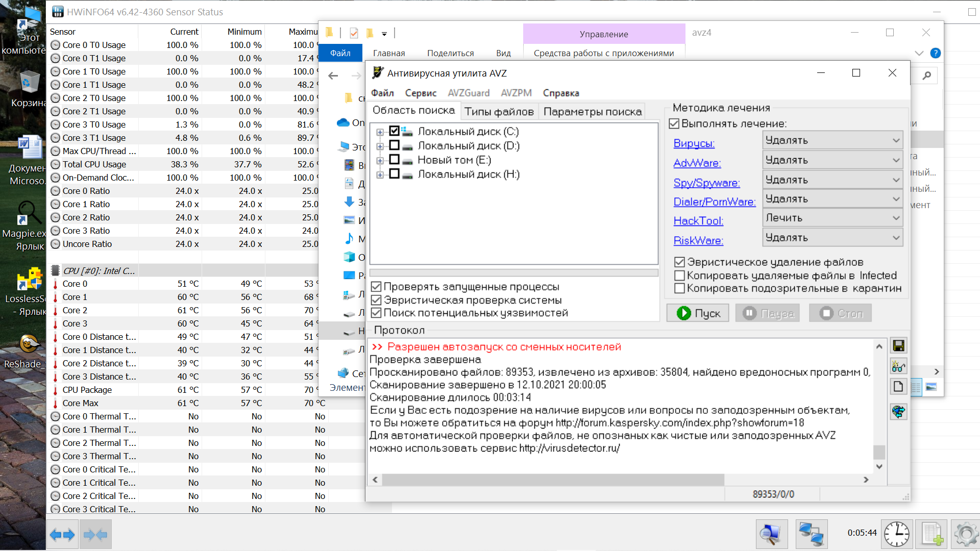Open the Сервис menu
This screenshot has width=980, height=551.
pyautogui.click(x=421, y=93)
